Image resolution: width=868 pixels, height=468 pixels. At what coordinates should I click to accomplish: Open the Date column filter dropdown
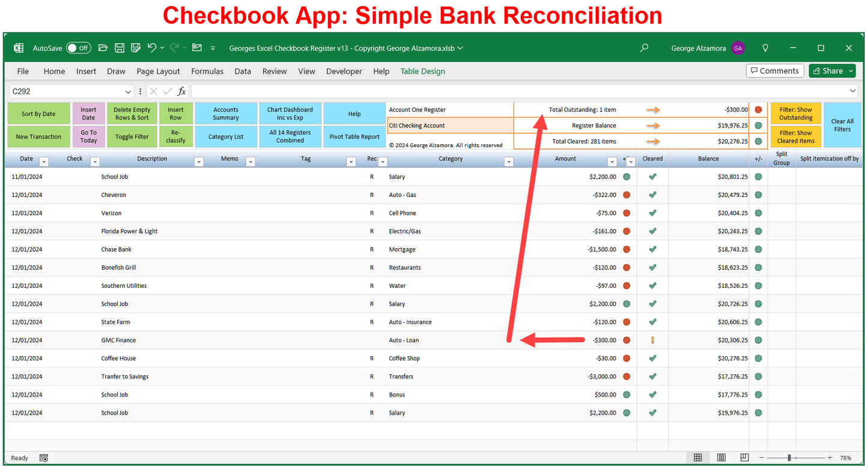[43, 162]
